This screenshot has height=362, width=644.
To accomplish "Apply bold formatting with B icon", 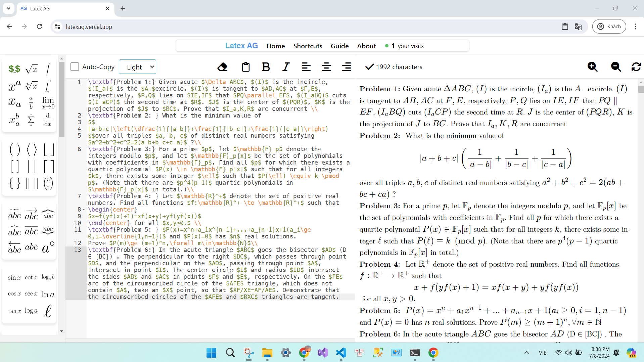I will pyautogui.click(x=266, y=67).
